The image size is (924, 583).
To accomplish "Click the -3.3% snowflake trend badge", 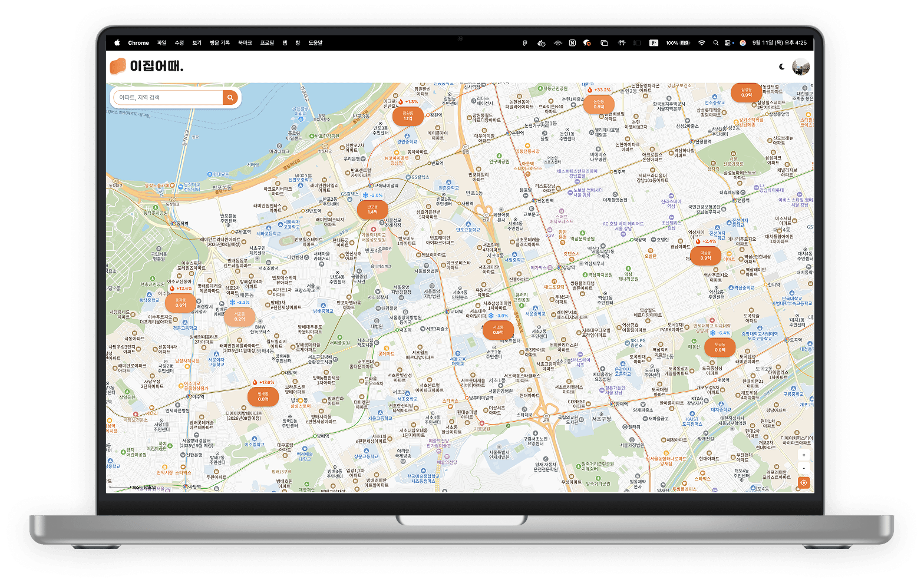I will click(240, 302).
